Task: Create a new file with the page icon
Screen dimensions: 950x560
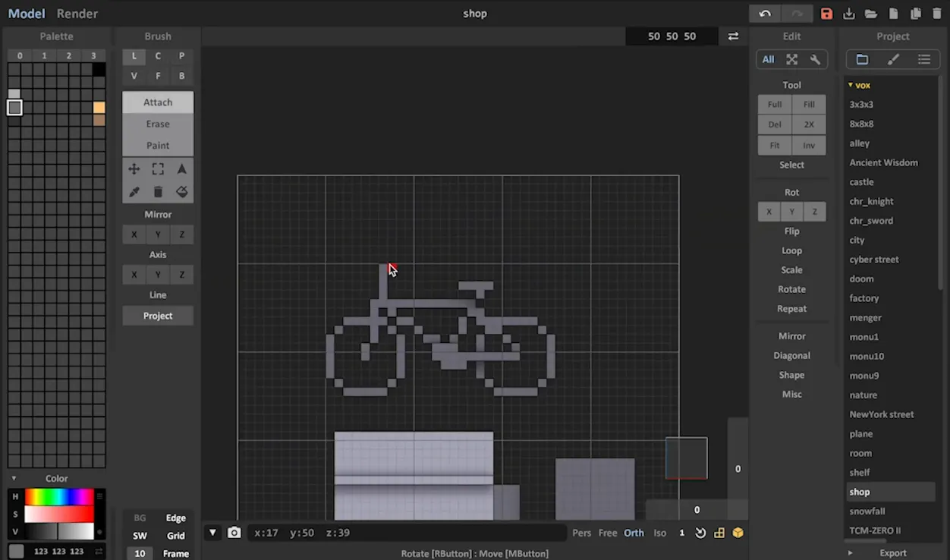Action: coord(894,14)
